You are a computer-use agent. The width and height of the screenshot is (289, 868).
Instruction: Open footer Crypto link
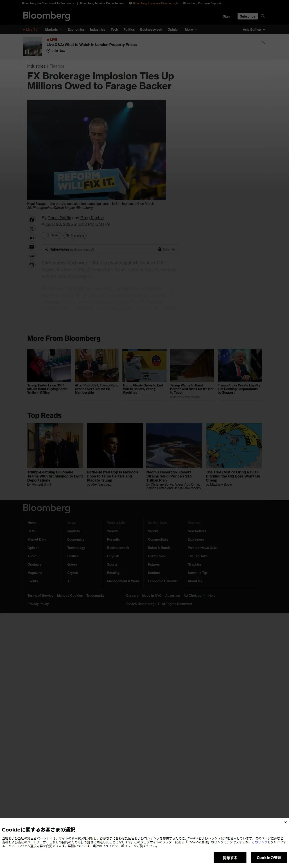tap(72, 573)
